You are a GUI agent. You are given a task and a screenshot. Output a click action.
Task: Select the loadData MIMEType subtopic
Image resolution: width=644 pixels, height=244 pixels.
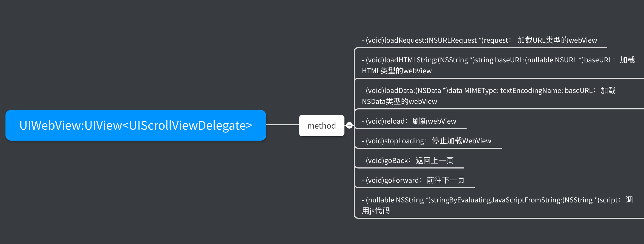[489, 96]
